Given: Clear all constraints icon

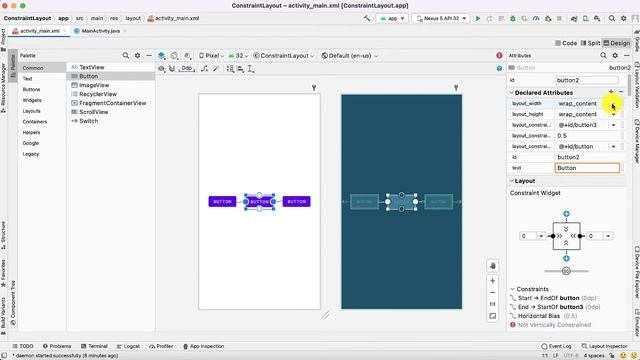Looking at the screenshot, I should [204, 69].
